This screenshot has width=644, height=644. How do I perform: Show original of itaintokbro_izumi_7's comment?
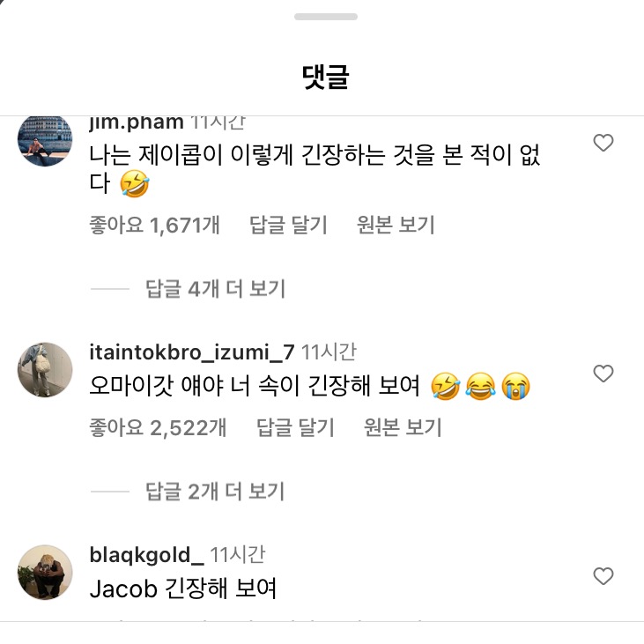pos(403,428)
